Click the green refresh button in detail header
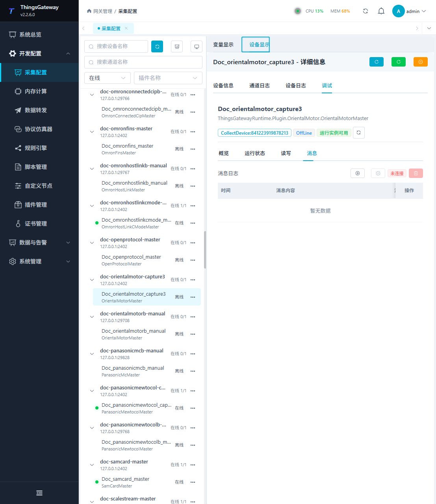 click(399, 62)
